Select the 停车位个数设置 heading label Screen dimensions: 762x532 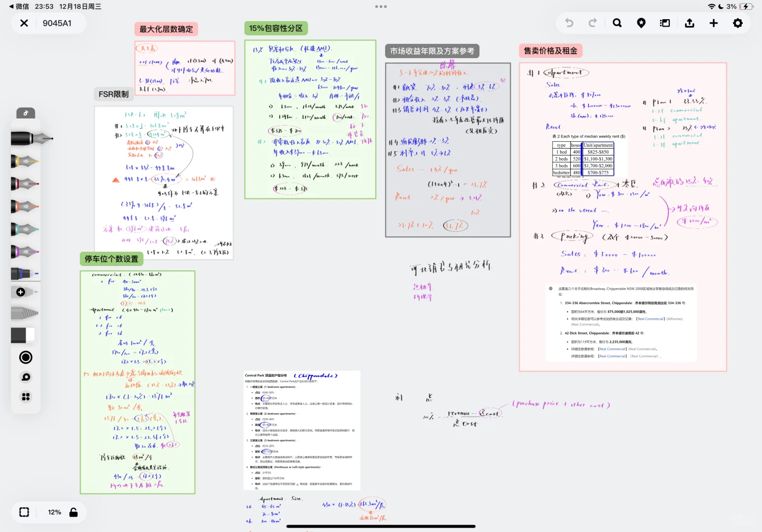111,259
